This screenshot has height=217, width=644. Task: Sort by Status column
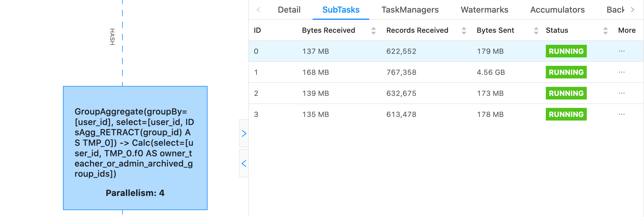click(x=605, y=30)
